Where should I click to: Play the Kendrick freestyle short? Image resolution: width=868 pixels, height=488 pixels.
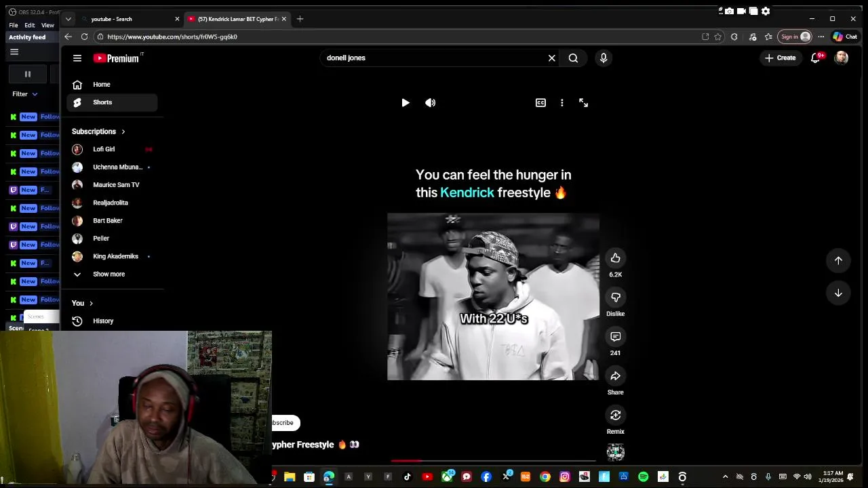405,103
